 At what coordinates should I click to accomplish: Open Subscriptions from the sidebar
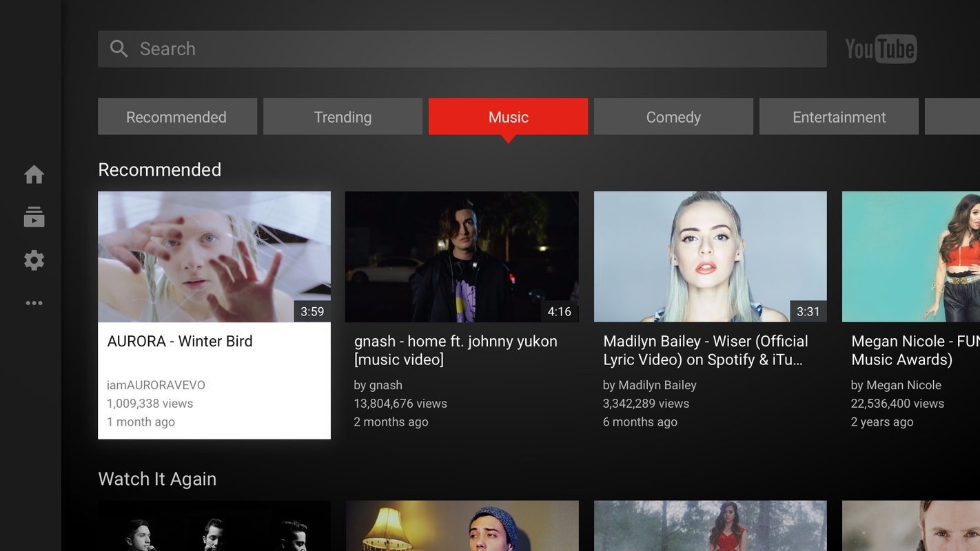(34, 217)
